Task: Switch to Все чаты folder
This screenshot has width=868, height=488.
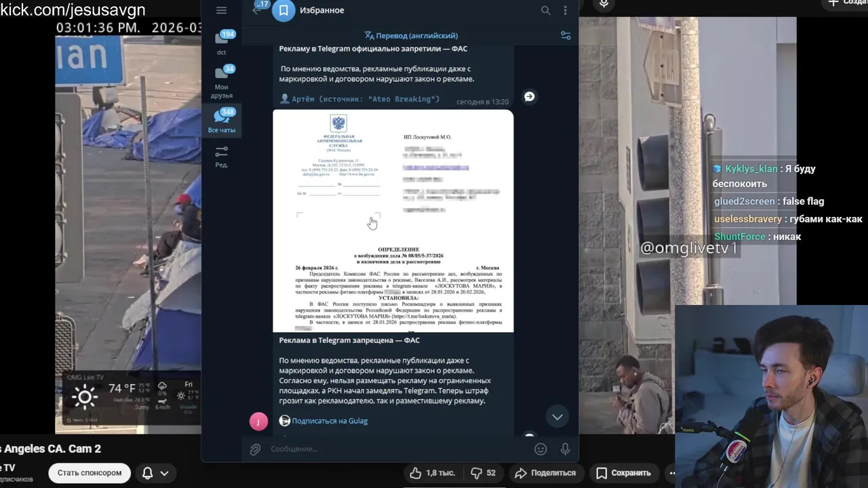Action: click(222, 120)
